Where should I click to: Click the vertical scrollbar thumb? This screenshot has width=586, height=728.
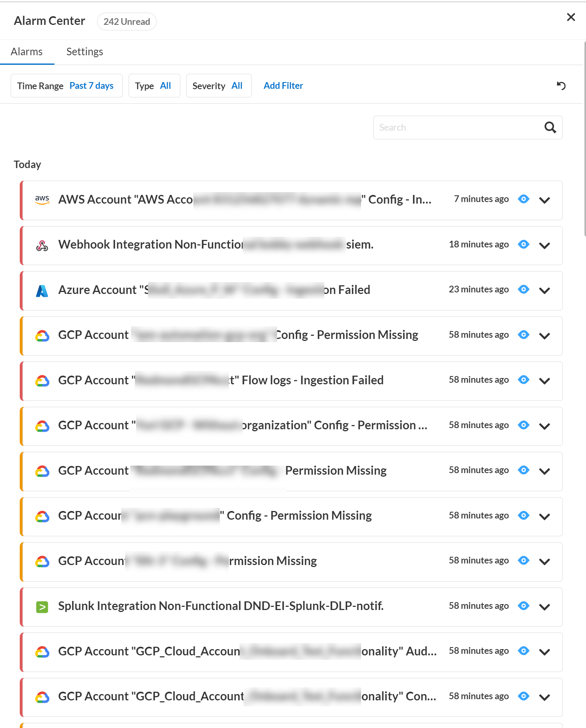click(x=584, y=138)
